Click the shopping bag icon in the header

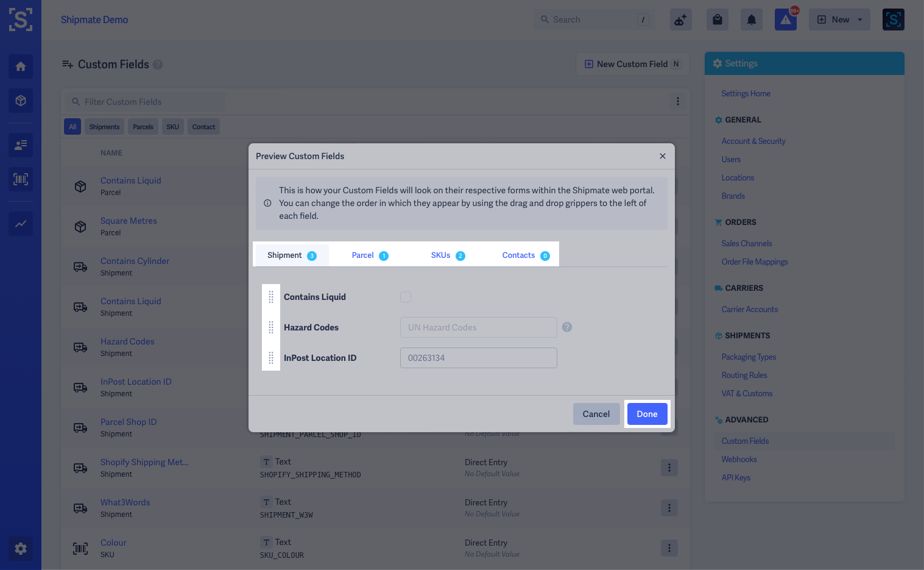[718, 20]
